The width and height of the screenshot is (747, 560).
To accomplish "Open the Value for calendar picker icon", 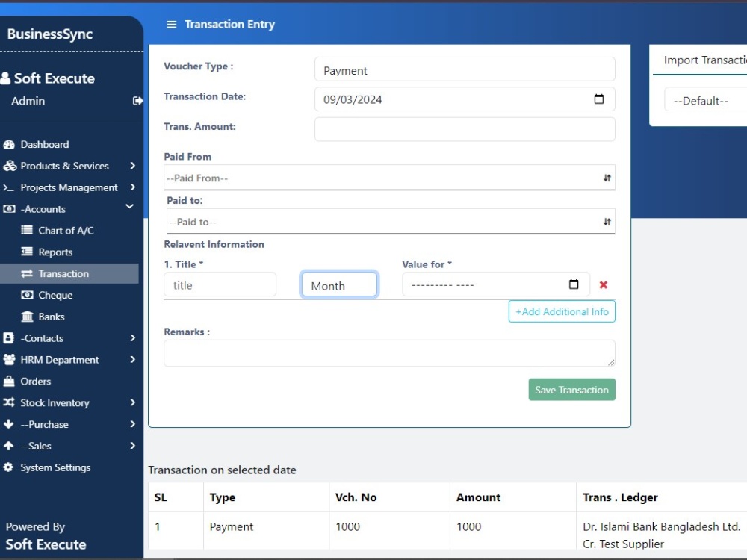I will 574,284.
